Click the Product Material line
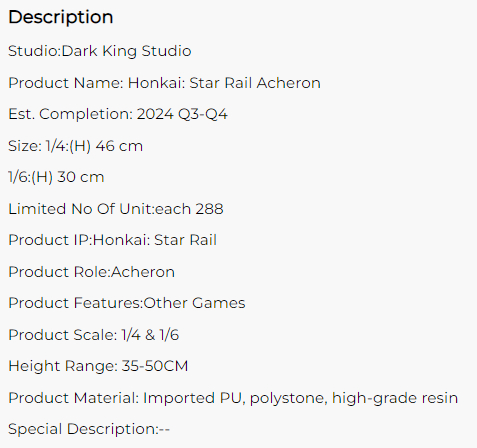 pos(233,398)
